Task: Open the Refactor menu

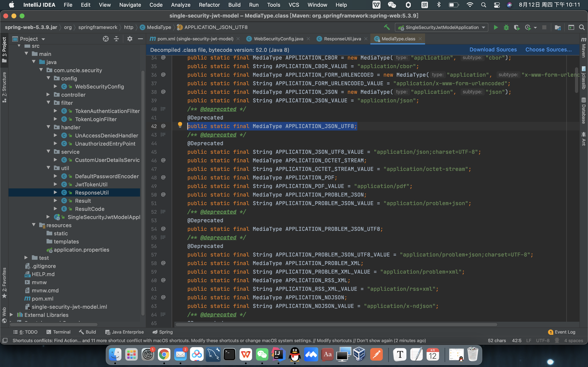Action: click(x=209, y=5)
